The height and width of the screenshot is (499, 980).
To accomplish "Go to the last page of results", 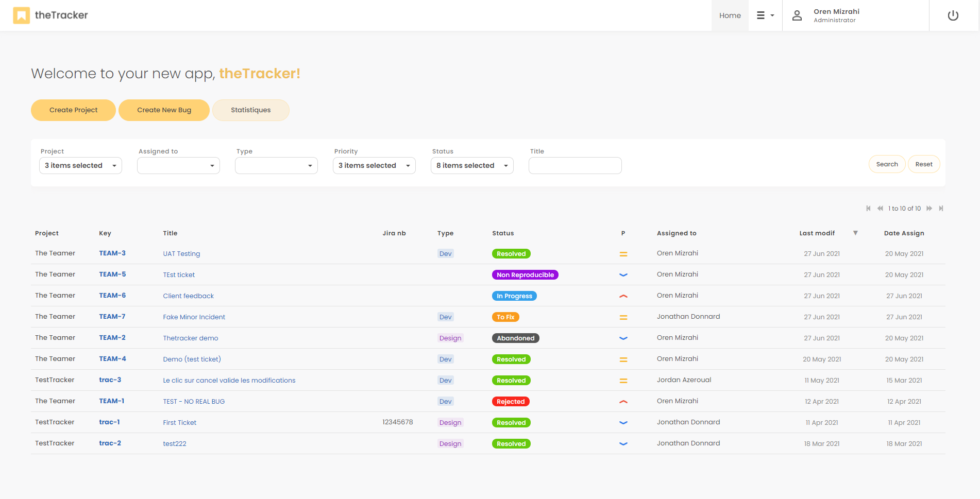I will pos(941,209).
